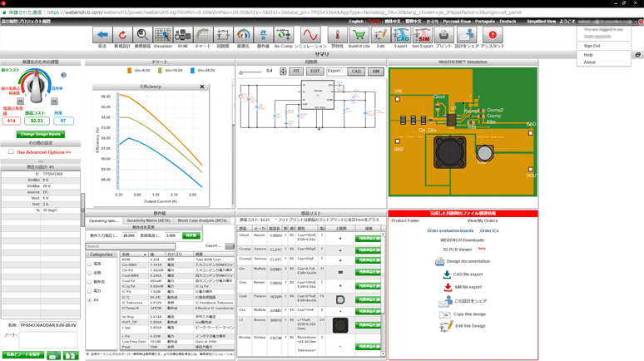Screen dimensions: 644x361
Task: Click the Order evaluation boards link
Action: point(450,230)
